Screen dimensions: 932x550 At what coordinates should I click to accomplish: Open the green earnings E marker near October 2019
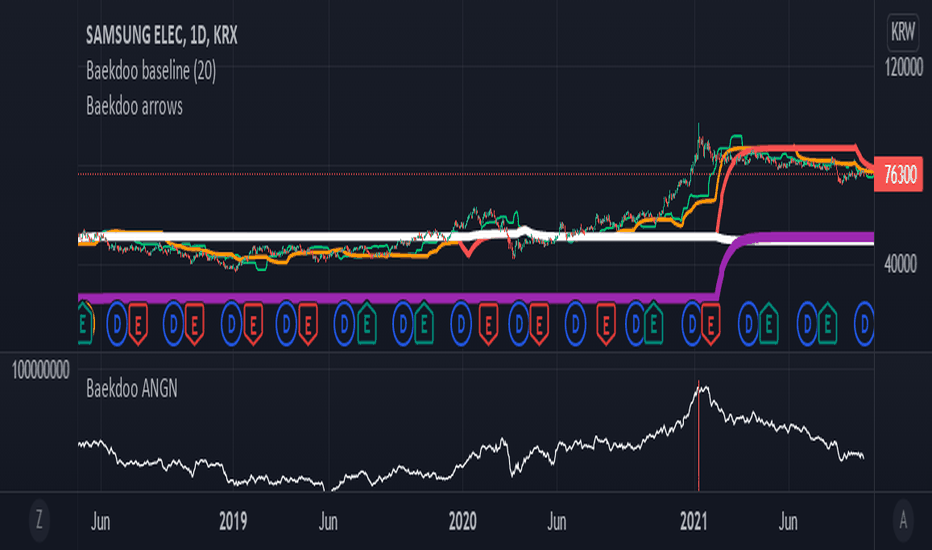[x=424, y=323]
